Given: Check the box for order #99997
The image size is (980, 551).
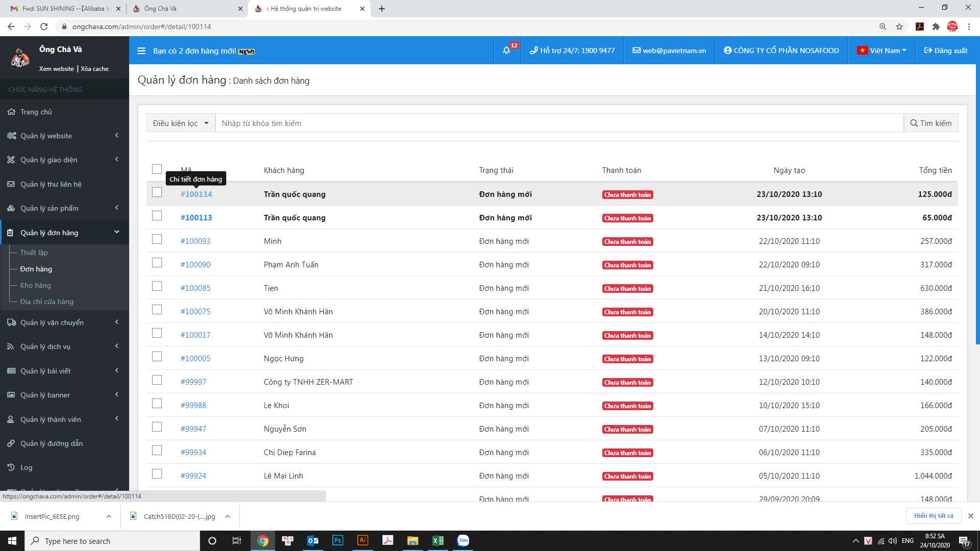Looking at the screenshot, I should coord(157,380).
